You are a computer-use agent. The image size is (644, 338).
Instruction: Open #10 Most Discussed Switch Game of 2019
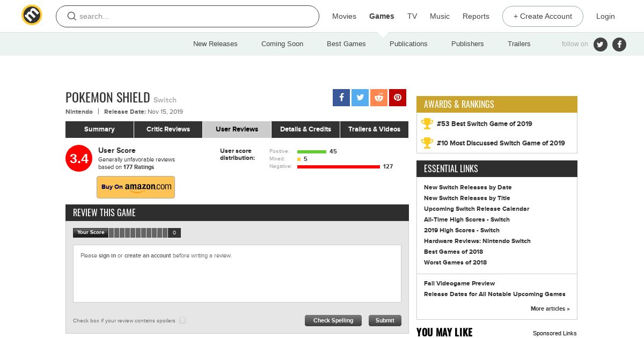click(x=501, y=143)
